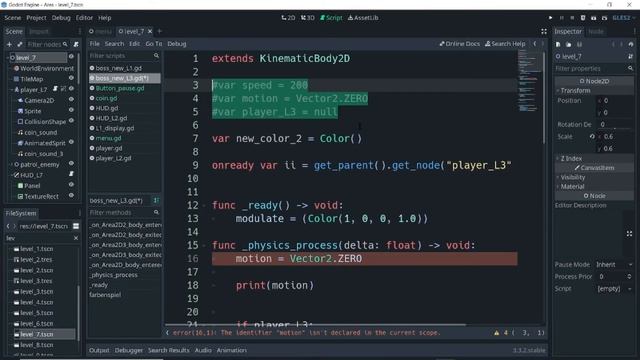Click Search Help button
This screenshot has height=360, width=640.
505,44
